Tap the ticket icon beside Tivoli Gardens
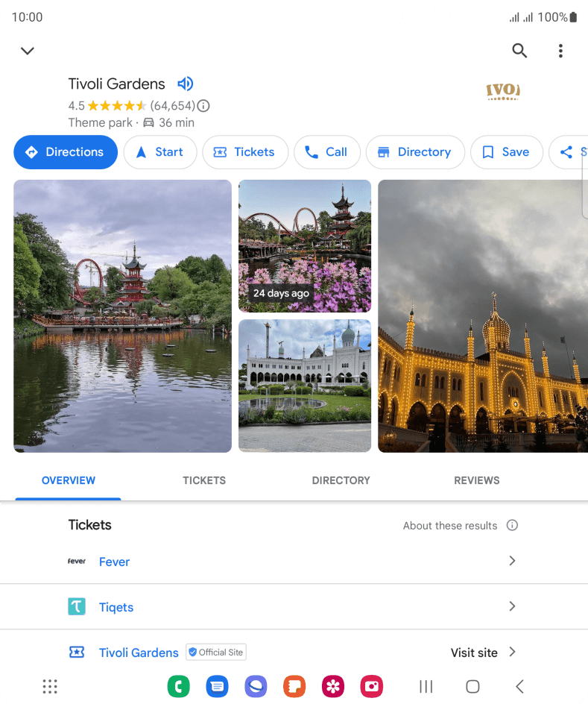The height and width of the screenshot is (707, 588). tap(77, 653)
